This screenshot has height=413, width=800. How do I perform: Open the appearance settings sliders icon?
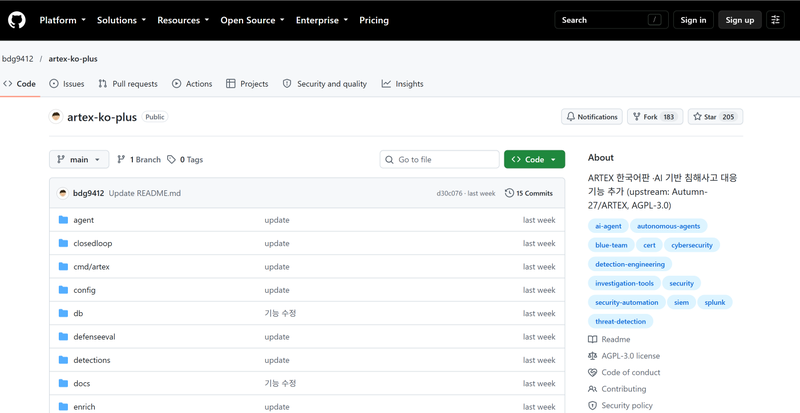tap(776, 20)
